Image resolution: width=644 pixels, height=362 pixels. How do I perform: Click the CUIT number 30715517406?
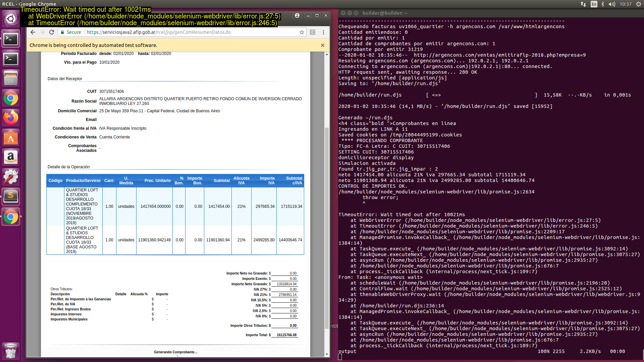coord(111,92)
